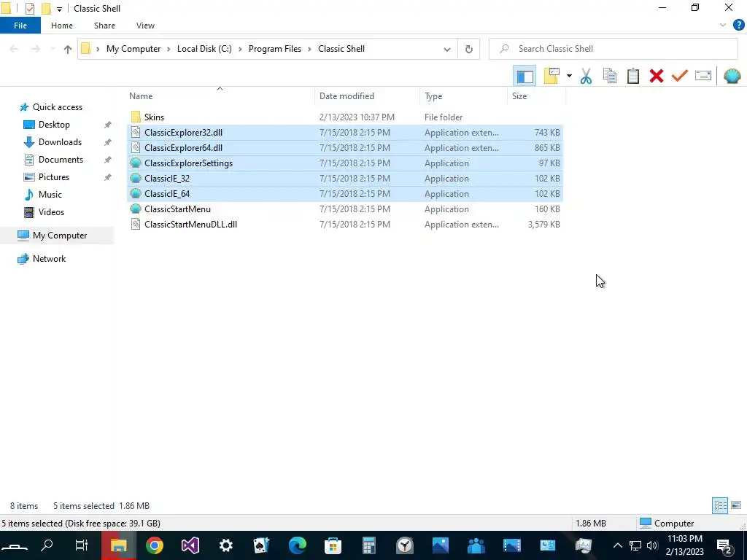Toggle the navigation pane toolbar button
Image resolution: width=747 pixels, height=560 pixels.
pos(525,76)
